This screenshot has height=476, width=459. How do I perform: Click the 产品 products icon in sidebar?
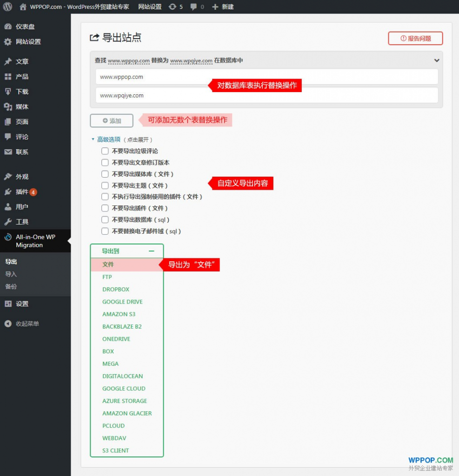pos(8,77)
